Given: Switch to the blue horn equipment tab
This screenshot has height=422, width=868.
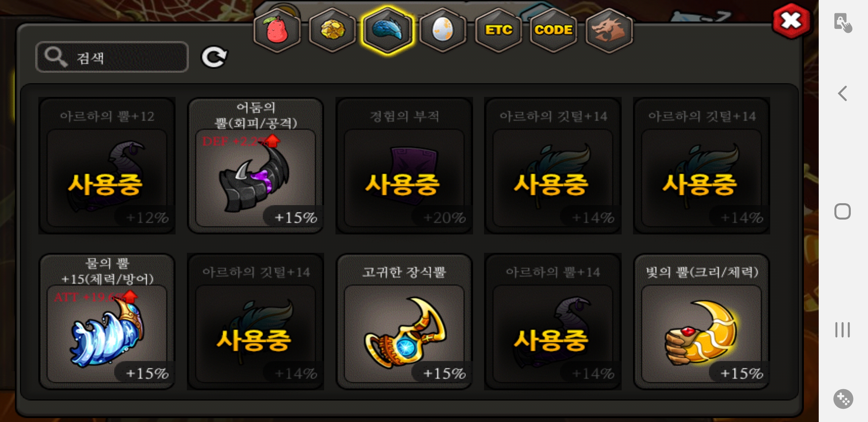Looking at the screenshot, I should [x=387, y=30].
